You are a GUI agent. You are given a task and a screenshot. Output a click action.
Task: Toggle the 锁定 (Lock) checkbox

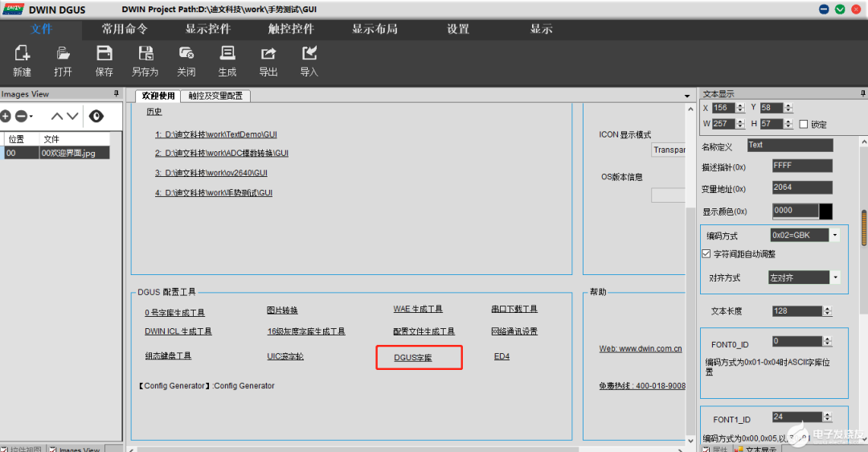(x=804, y=124)
